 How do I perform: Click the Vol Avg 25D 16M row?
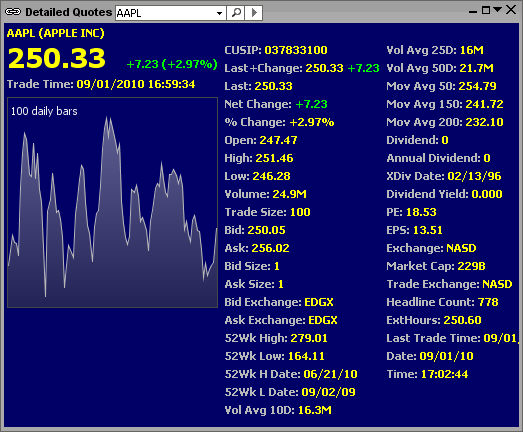click(x=435, y=50)
